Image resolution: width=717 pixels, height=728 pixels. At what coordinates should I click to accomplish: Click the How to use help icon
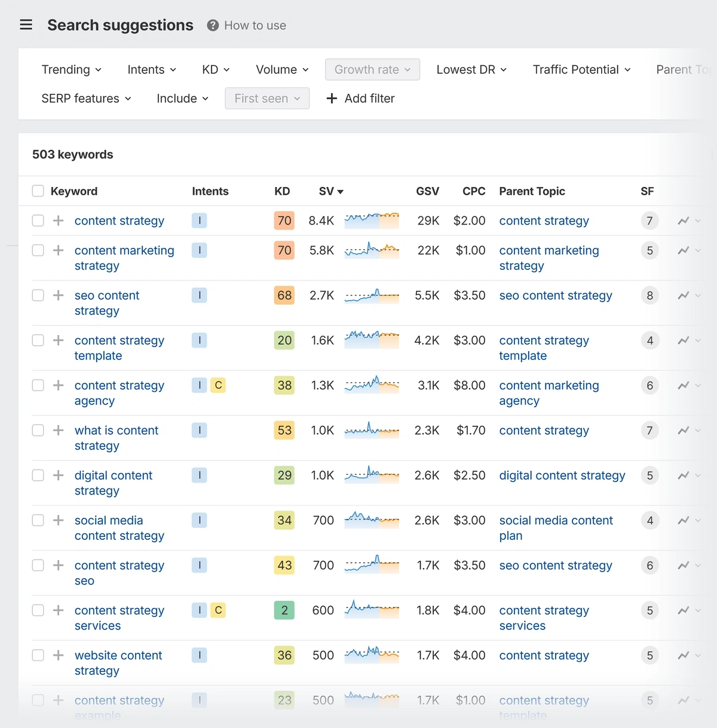[213, 25]
